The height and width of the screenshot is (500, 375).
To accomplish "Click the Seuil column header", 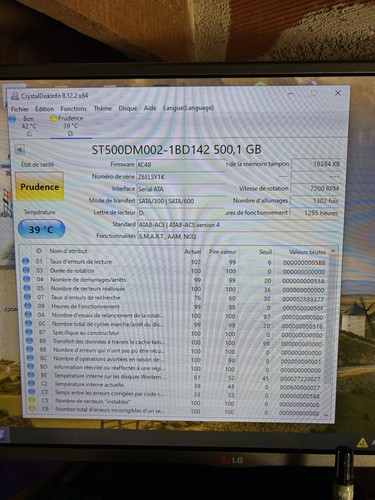I will click(x=265, y=252).
